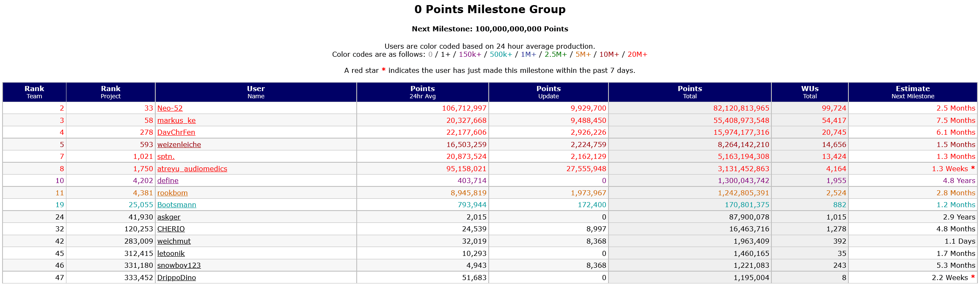The image size is (980, 286).
Task: Open the define user link
Action: [x=168, y=180]
